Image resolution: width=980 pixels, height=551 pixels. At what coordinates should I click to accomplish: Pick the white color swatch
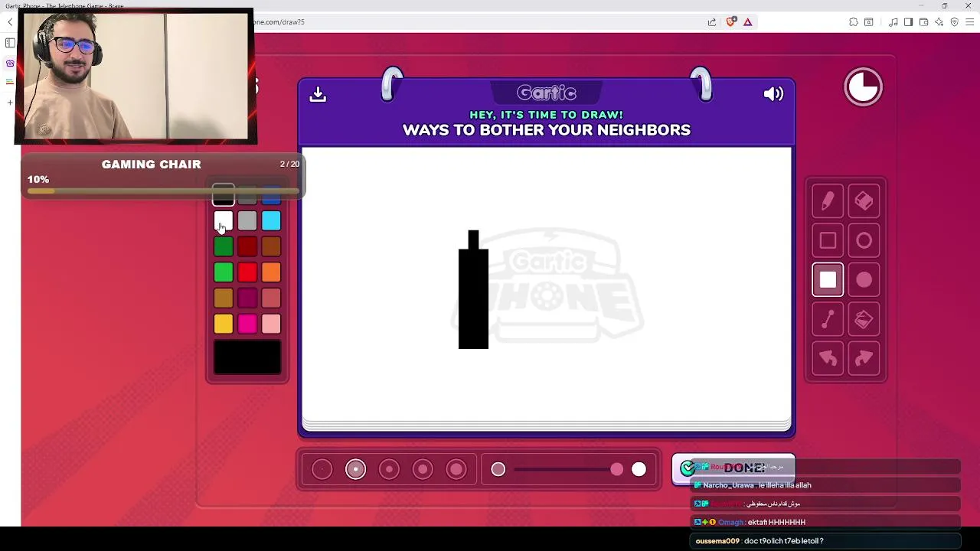click(224, 221)
